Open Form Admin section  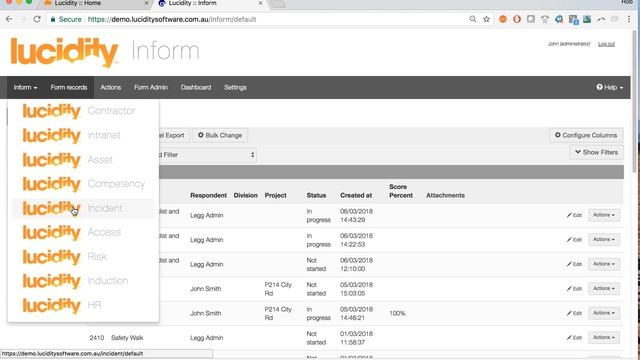pyautogui.click(x=151, y=87)
